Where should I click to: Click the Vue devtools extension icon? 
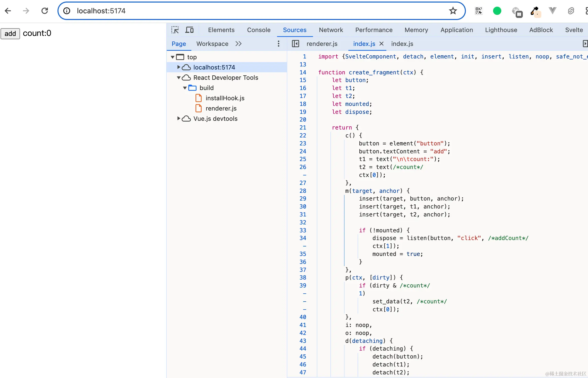click(x=552, y=11)
